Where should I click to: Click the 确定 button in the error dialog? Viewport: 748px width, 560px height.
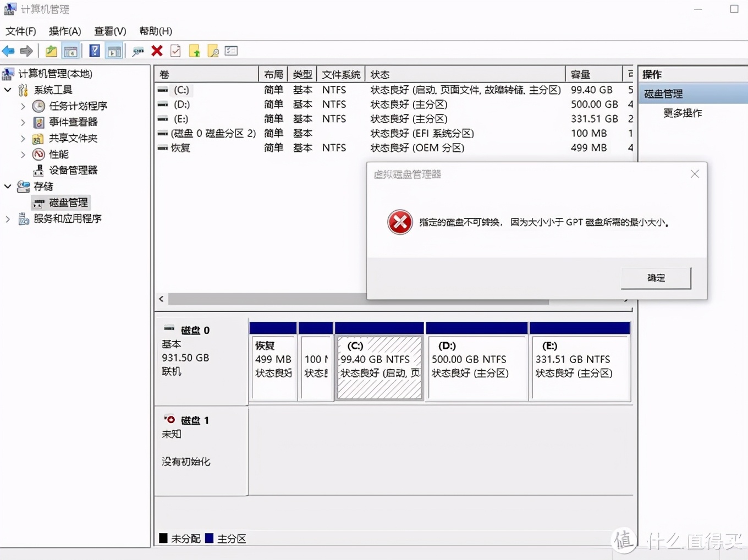point(655,278)
